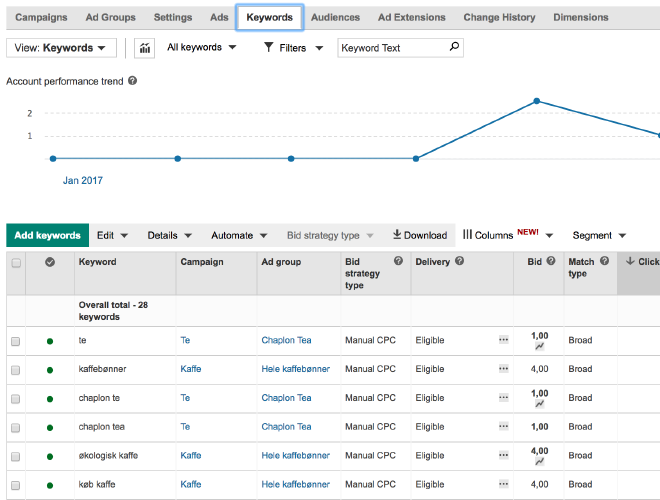Expand the Filters dropdown
This screenshot has width=660, height=500.
pyautogui.click(x=293, y=48)
